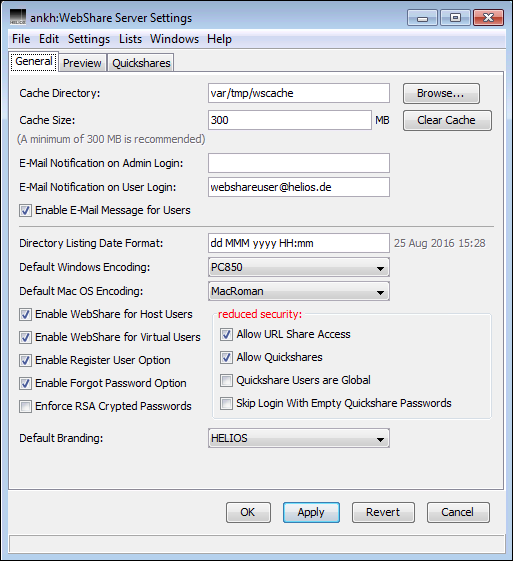513x561 pixels.
Task: Confirm settings with the OK button
Action: click(248, 512)
